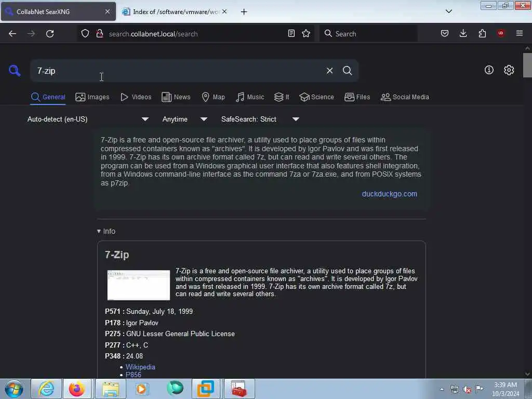Open the Firefox downloads panel
The width and height of the screenshot is (532, 399).
pyautogui.click(x=463, y=33)
